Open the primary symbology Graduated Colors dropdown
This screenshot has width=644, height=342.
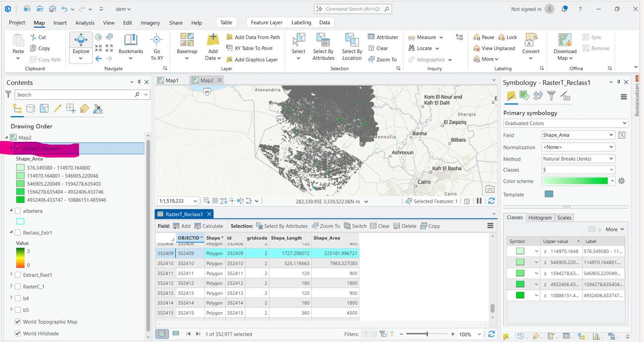point(566,123)
